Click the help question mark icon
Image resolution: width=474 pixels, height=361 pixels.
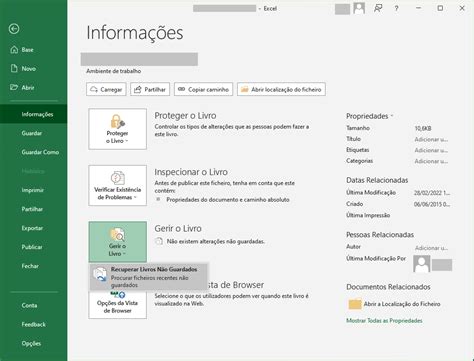click(x=396, y=9)
